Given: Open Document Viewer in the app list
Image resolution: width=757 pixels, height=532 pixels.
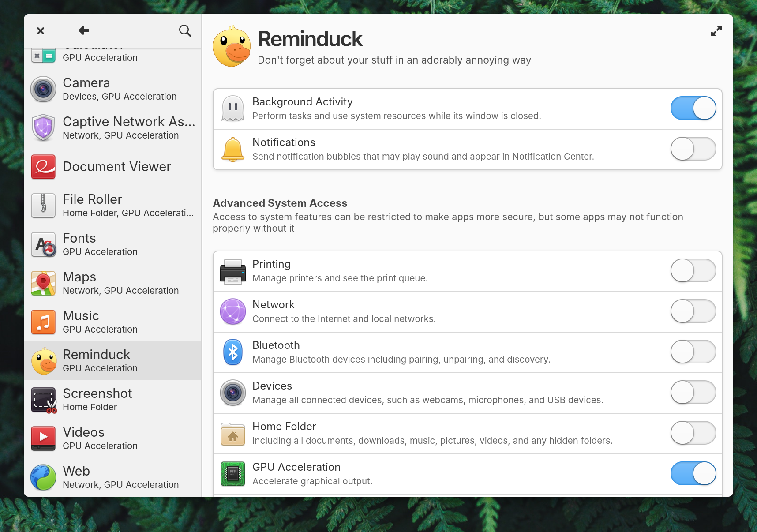Looking at the screenshot, I should click(x=116, y=167).
